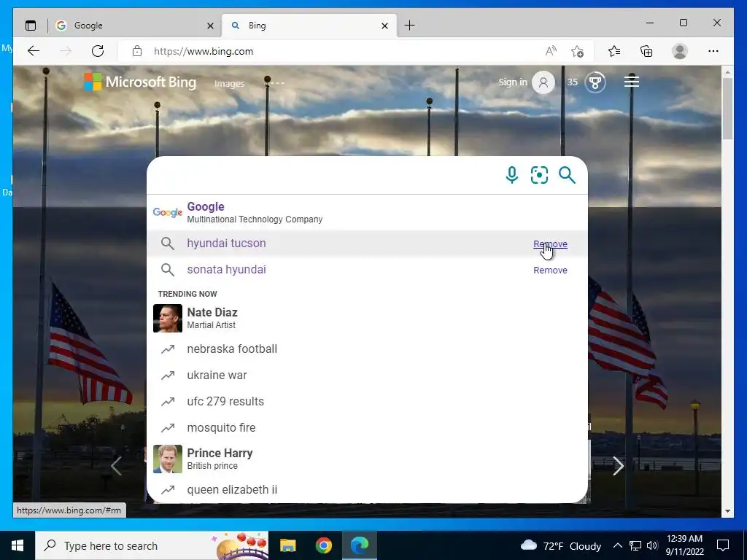Open Edge Settings and more menu
The height and width of the screenshot is (560, 747).
coord(713,51)
